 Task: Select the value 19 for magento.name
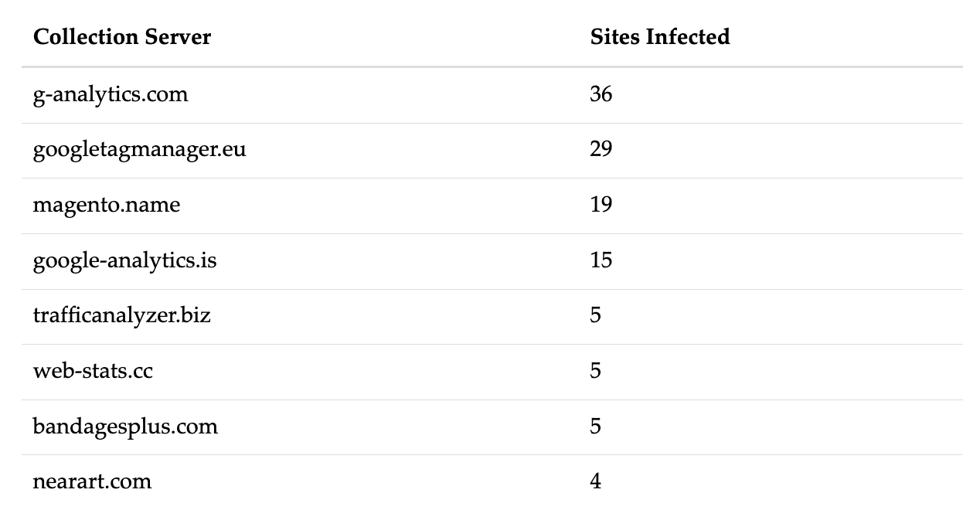click(601, 205)
